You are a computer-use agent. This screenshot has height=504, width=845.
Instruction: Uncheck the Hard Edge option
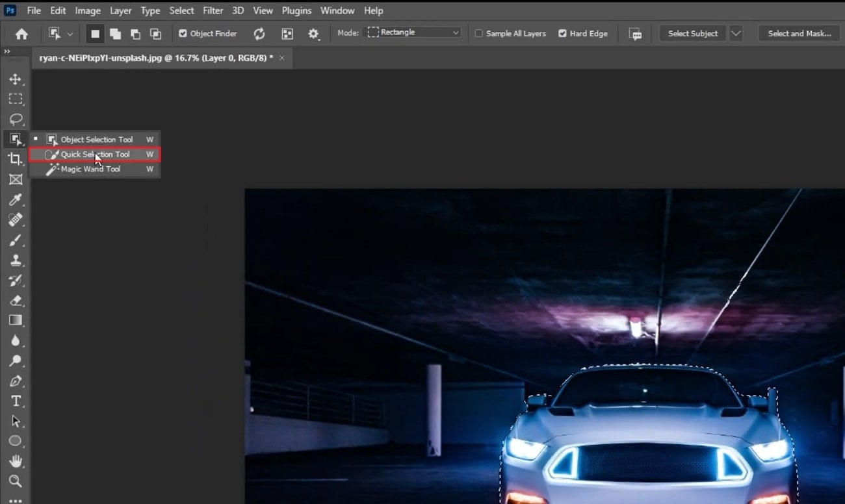(562, 34)
